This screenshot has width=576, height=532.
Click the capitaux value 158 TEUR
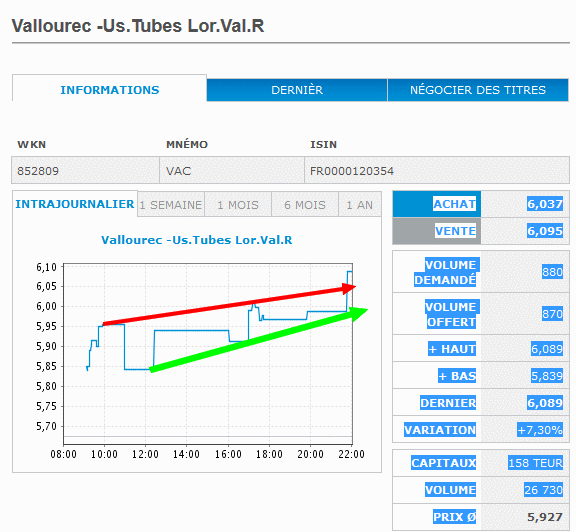[x=535, y=463]
